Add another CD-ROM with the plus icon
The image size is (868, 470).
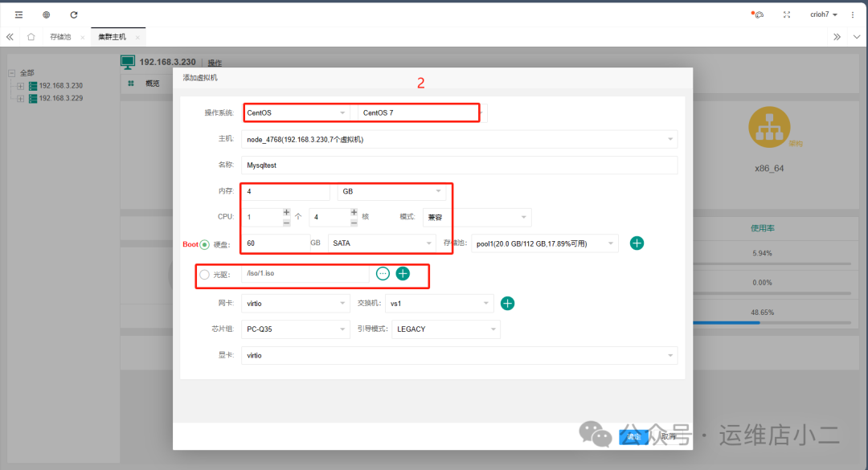403,273
